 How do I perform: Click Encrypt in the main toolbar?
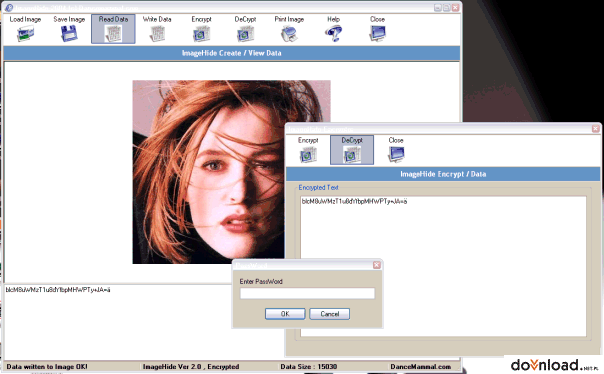click(x=201, y=29)
